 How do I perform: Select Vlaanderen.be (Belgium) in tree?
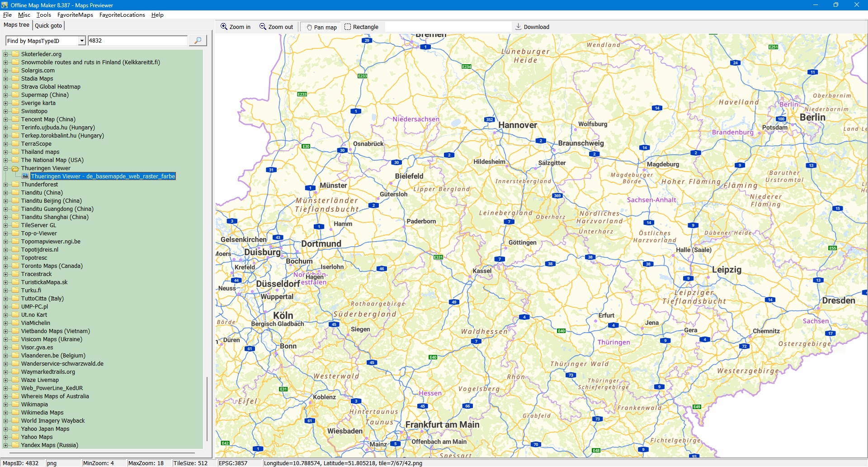(x=53, y=356)
